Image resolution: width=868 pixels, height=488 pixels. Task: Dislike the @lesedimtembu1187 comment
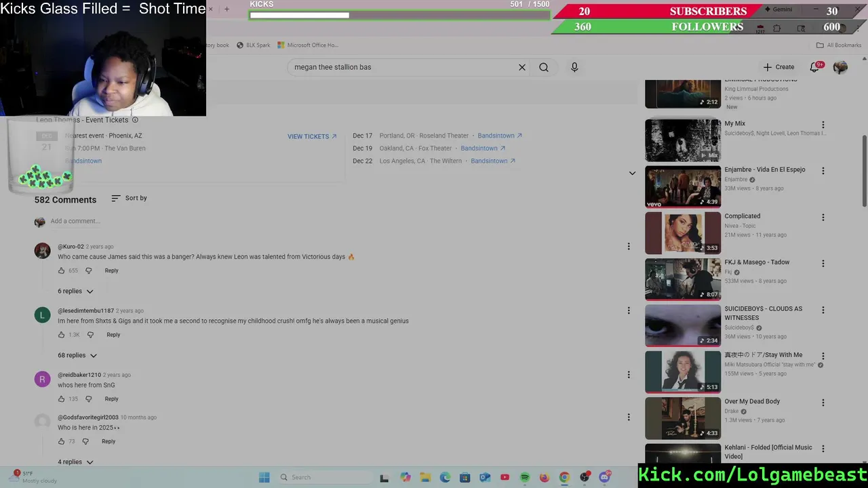click(90, 335)
